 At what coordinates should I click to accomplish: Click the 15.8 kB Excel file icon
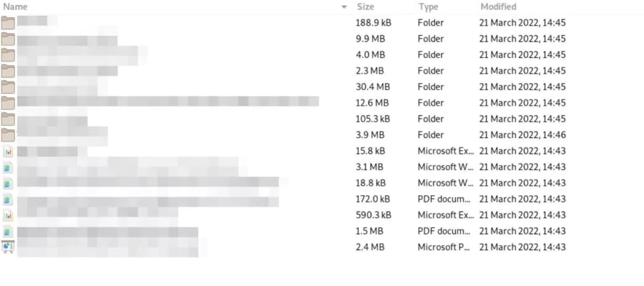8,151
